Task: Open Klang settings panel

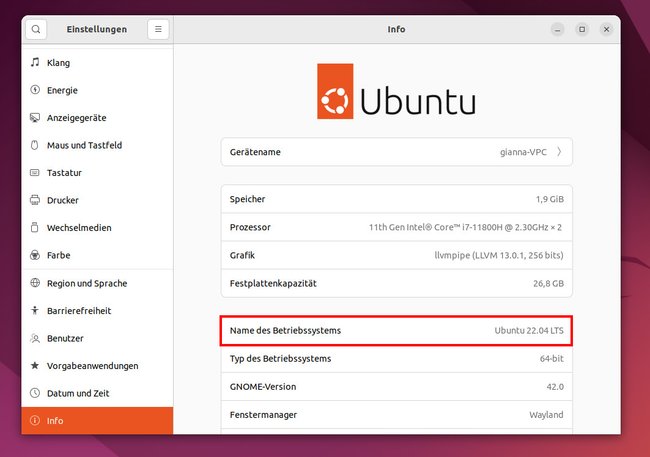Action: coord(97,63)
